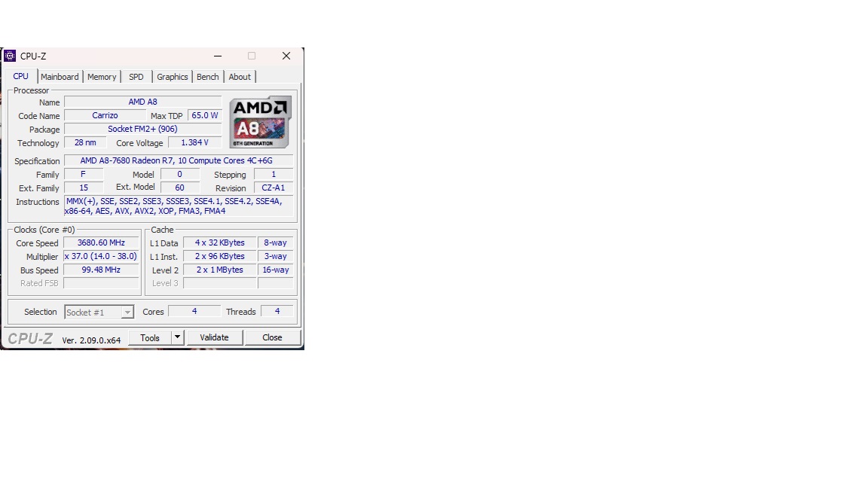The width and height of the screenshot is (868, 488).
Task: Click the Level 2 value 2 x 1 MBytes
Action: point(220,270)
